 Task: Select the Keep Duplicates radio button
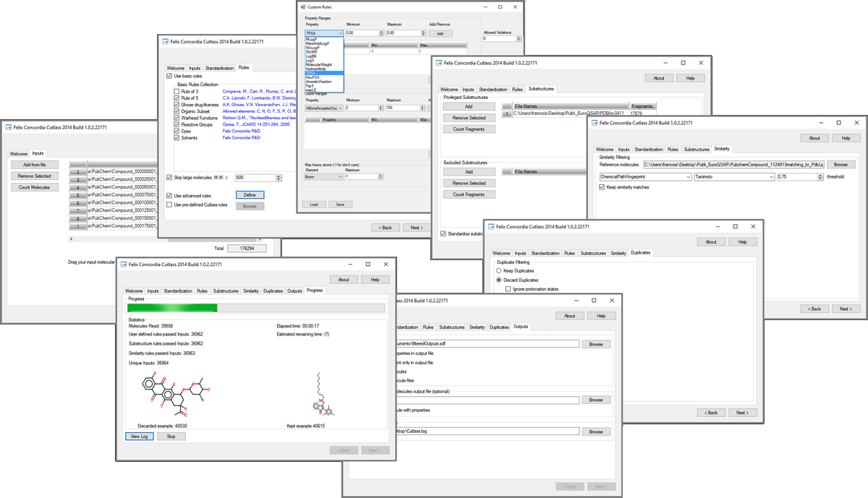499,270
